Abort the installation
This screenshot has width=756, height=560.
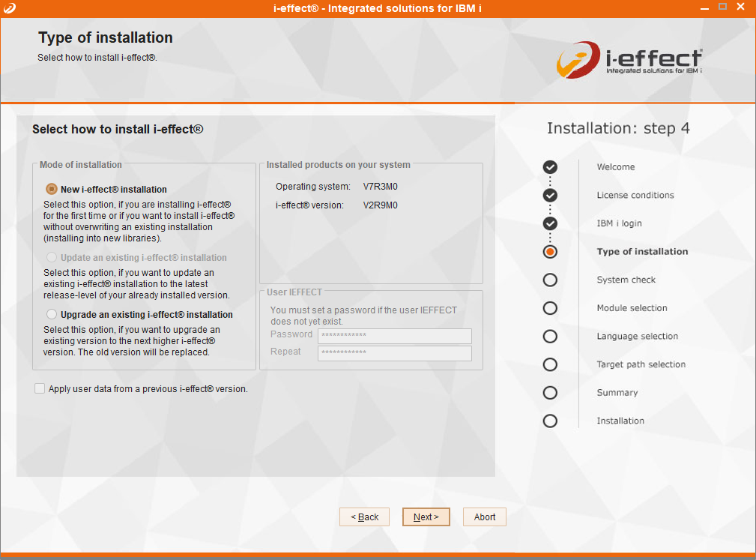pos(485,517)
